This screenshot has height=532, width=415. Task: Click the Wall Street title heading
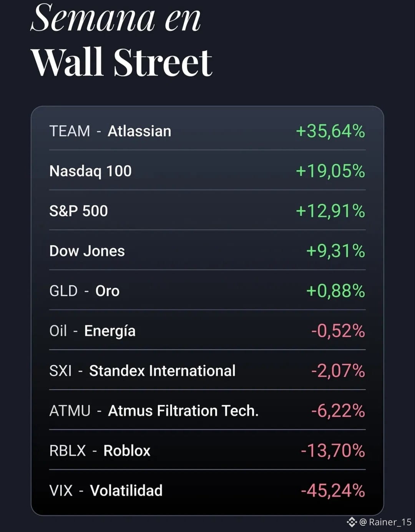[121, 62]
